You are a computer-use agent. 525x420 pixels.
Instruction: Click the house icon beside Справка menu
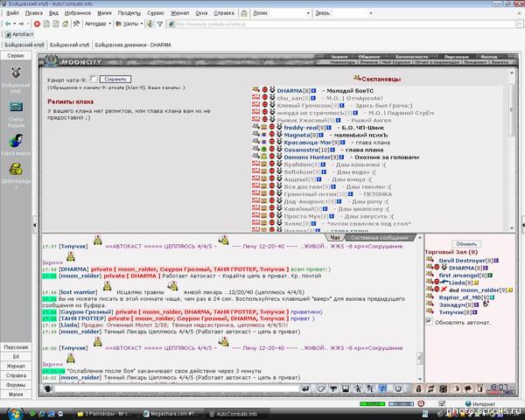click(244, 13)
